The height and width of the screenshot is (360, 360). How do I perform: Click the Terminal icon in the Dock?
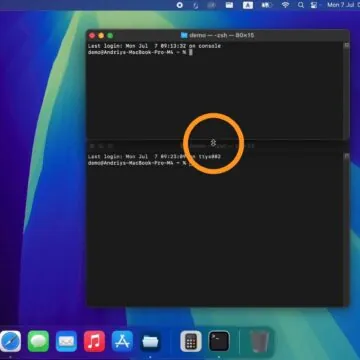click(x=219, y=341)
